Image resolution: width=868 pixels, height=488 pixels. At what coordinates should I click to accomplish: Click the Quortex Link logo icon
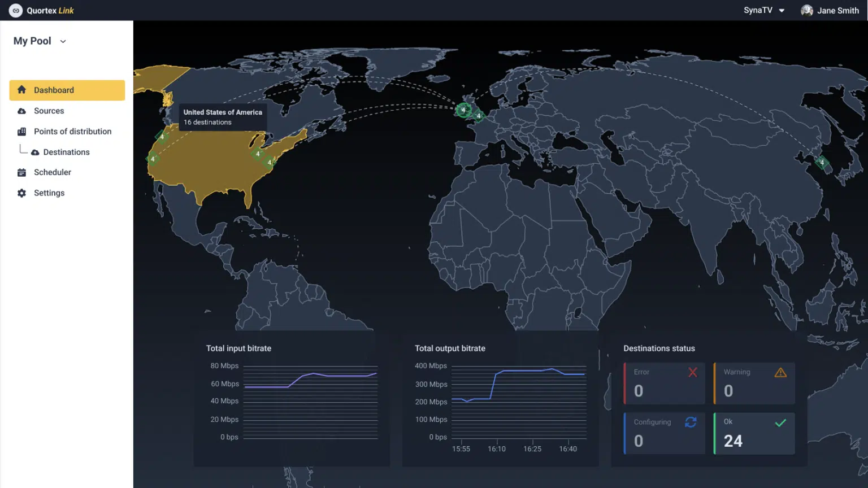pyautogui.click(x=16, y=10)
